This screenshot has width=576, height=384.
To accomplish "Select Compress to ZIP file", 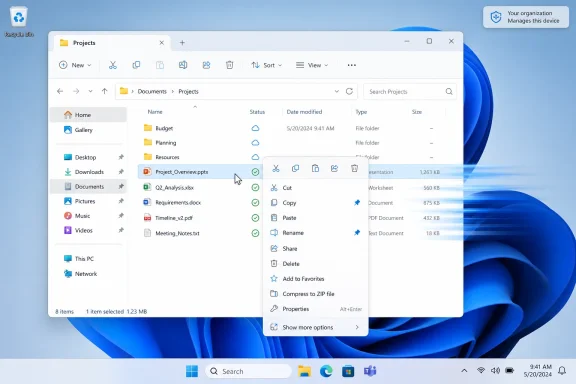I will (316, 294).
